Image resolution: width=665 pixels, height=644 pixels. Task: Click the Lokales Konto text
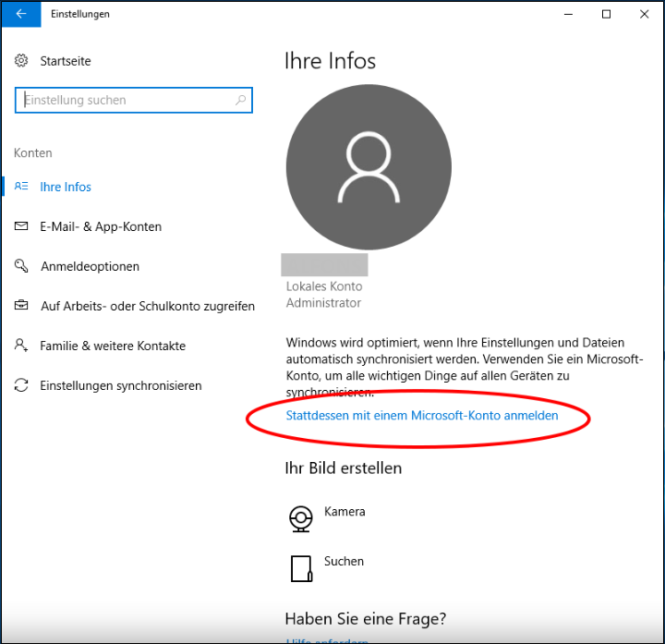click(x=324, y=286)
